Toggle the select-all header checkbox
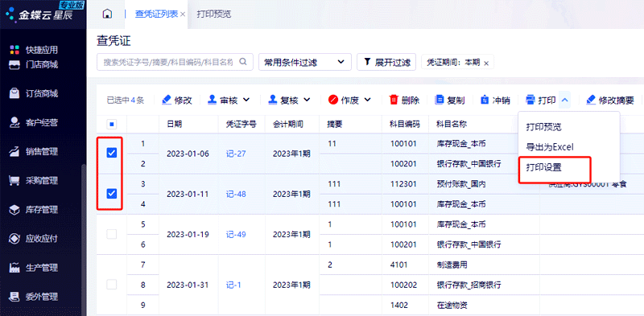The image size is (644, 316). (111, 124)
